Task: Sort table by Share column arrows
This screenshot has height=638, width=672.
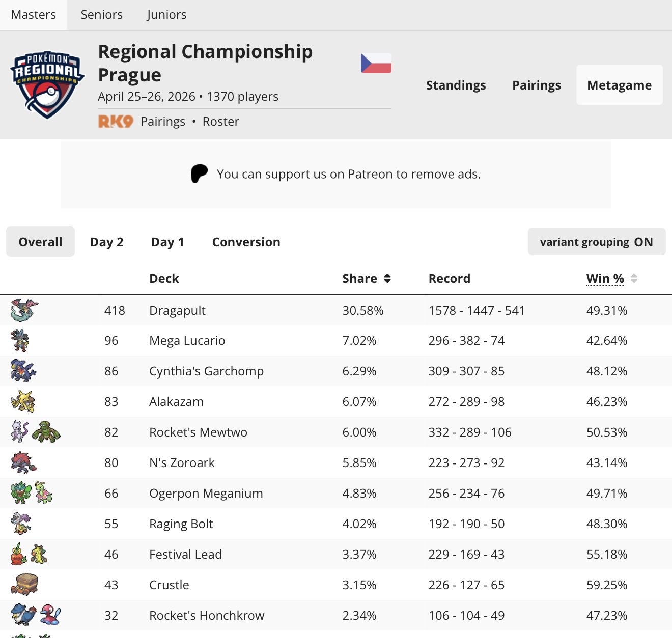Action: coord(387,278)
